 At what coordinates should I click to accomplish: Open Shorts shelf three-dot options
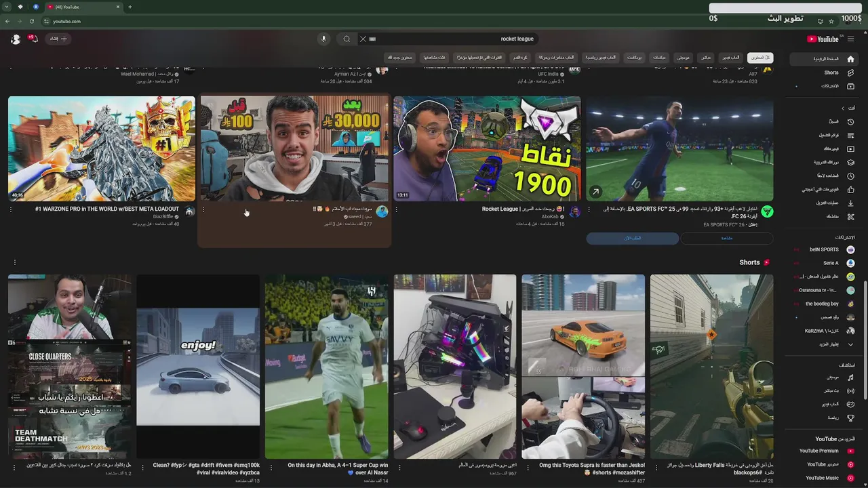point(14,262)
